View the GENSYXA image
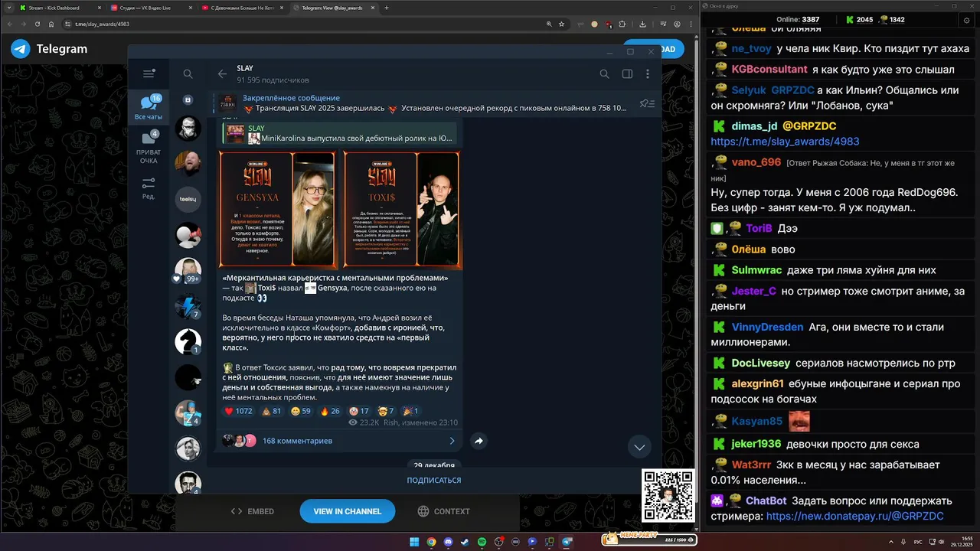Viewport: 980px width, 551px height. click(277, 210)
